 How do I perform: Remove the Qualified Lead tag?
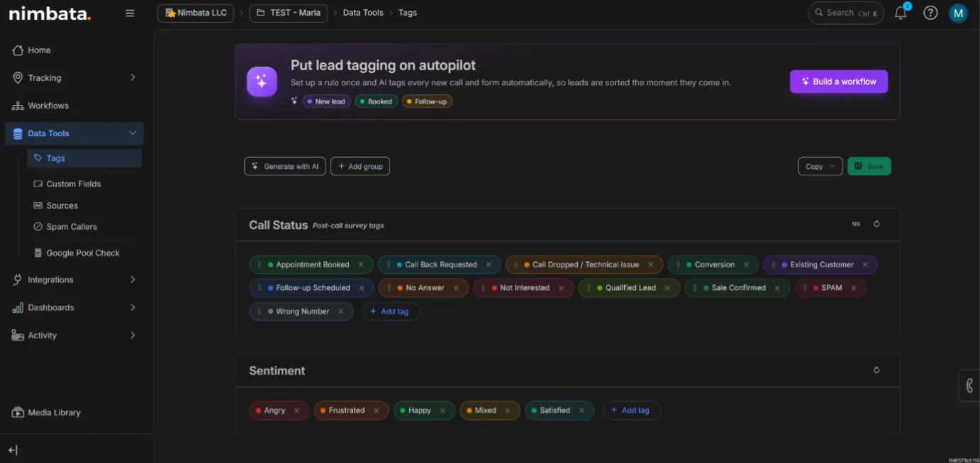point(667,288)
